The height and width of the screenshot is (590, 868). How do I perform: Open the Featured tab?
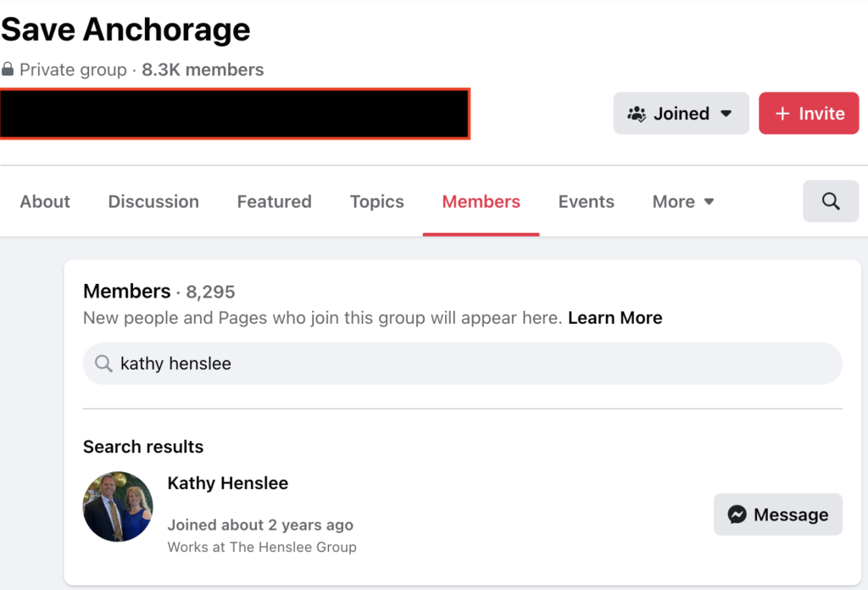(274, 202)
